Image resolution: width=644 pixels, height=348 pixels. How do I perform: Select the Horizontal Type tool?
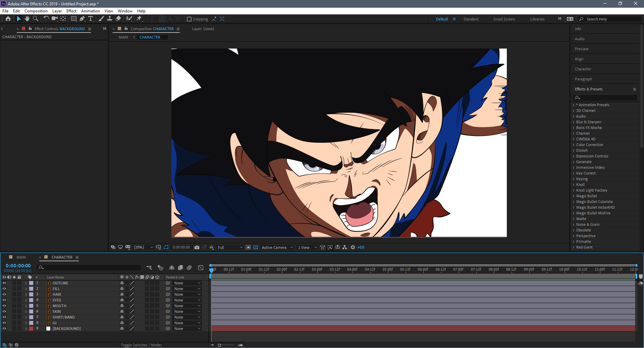point(91,19)
